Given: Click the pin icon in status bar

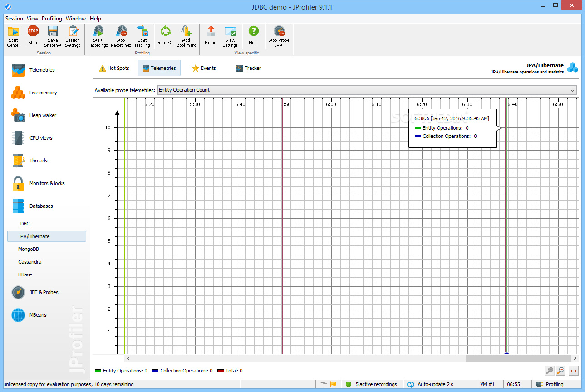Looking at the screenshot, I should pos(324,384).
